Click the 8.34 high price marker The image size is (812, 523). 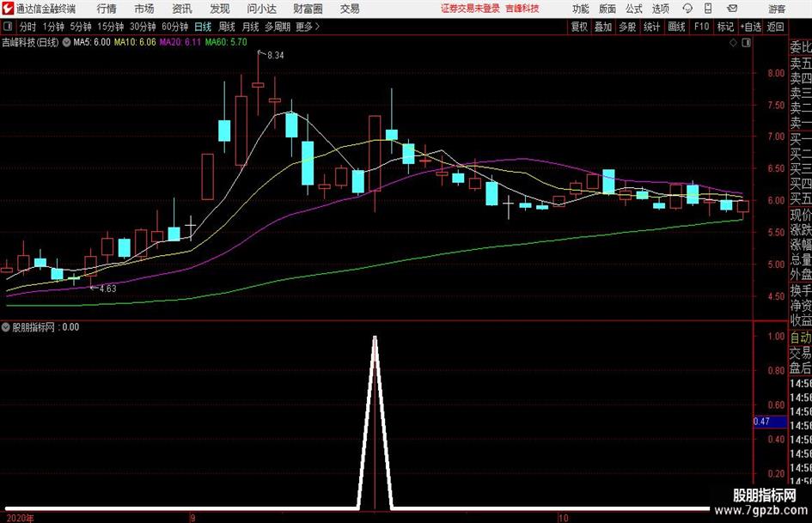click(276, 56)
